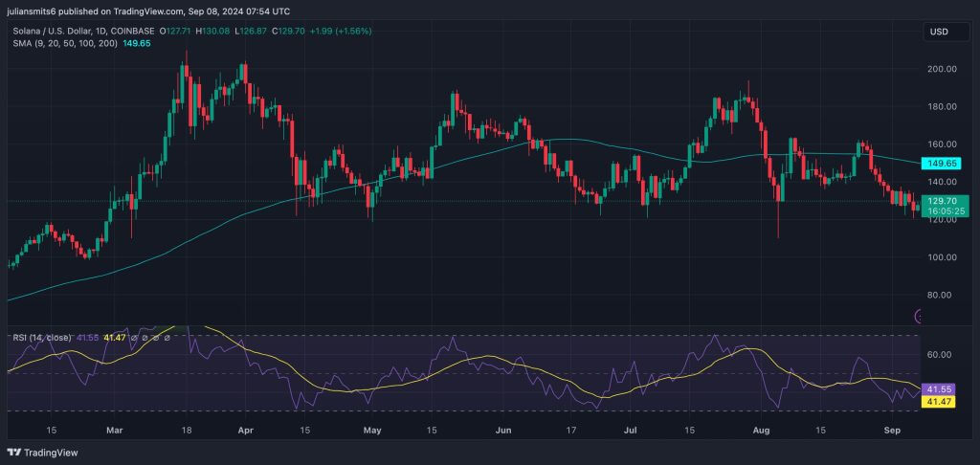
Task: Click the 160.00 price axis label
Action: point(942,144)
